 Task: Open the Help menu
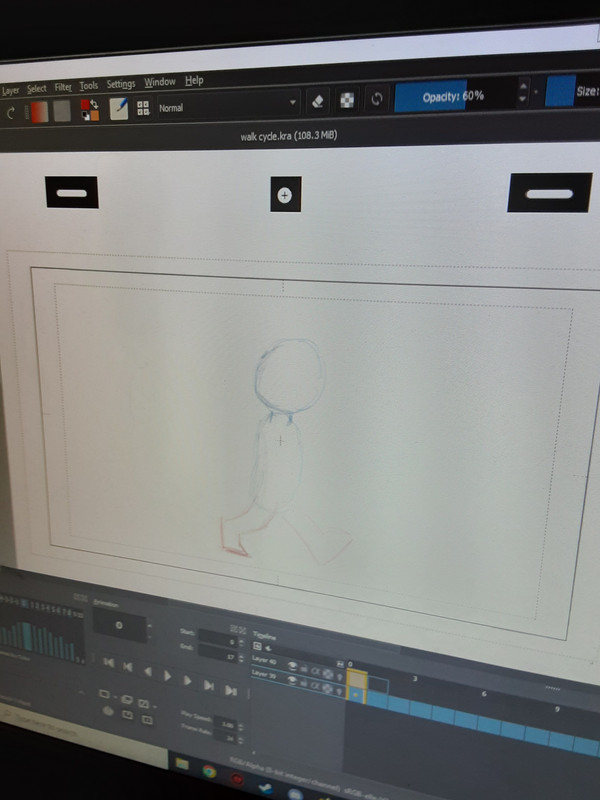click(194, 80)
